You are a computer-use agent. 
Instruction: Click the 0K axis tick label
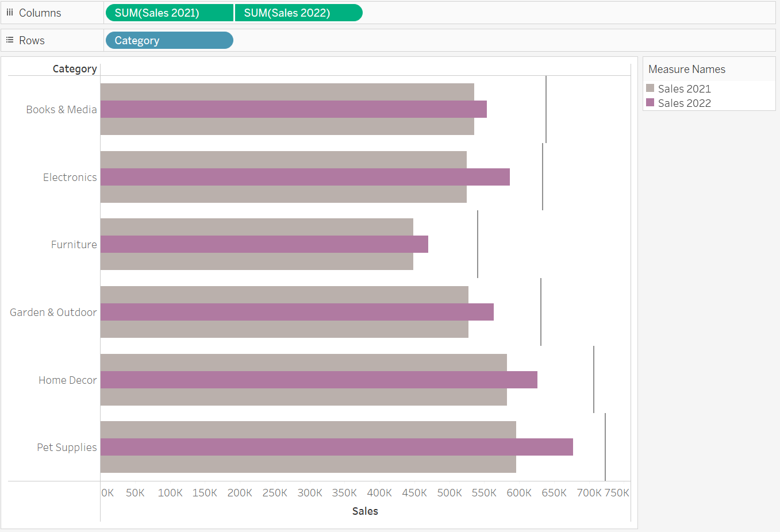(x=107, y=492)
